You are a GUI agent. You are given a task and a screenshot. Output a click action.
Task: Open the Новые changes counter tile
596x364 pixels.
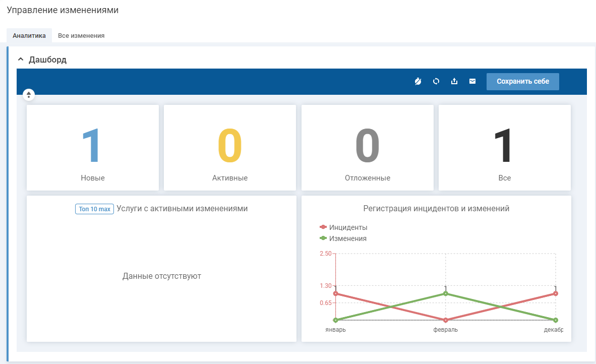tap(93, 148)
